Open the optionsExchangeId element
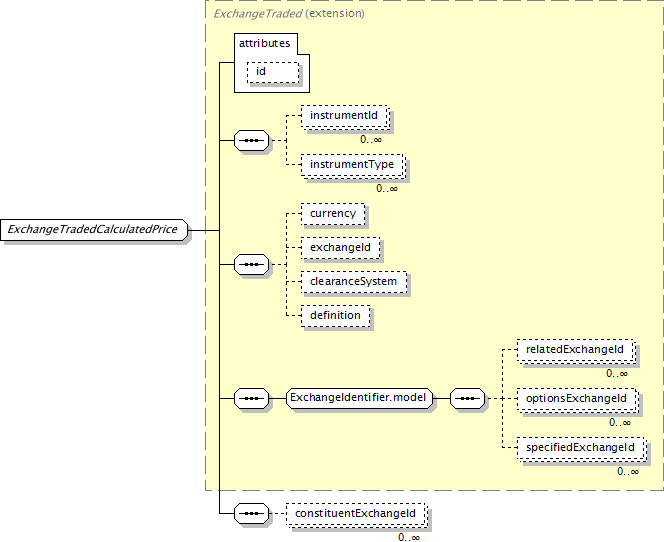Screen dimensions: 664x542 (x=576, y=398)
